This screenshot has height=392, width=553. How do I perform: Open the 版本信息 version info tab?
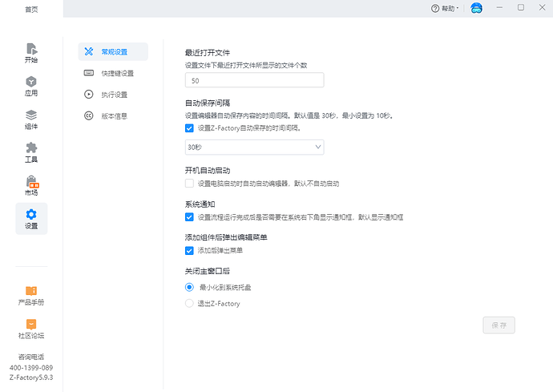(113, 115)
